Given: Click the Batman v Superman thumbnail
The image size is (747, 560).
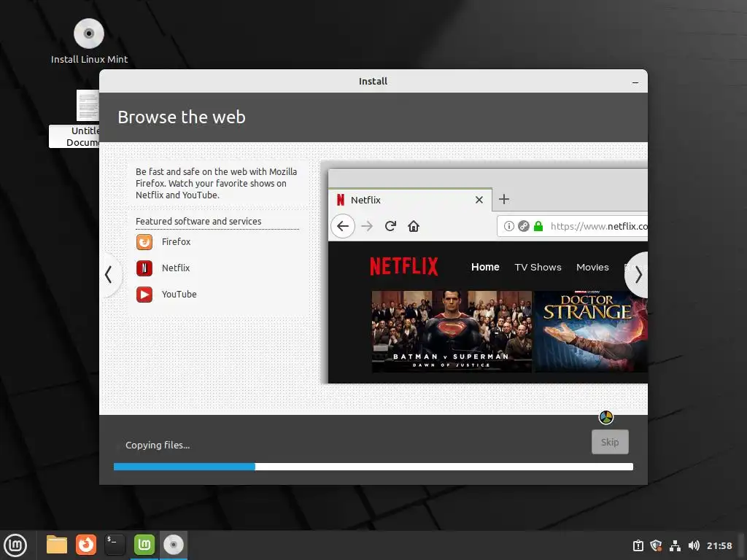Looking at the screenshot, I should tap(452, 332).
